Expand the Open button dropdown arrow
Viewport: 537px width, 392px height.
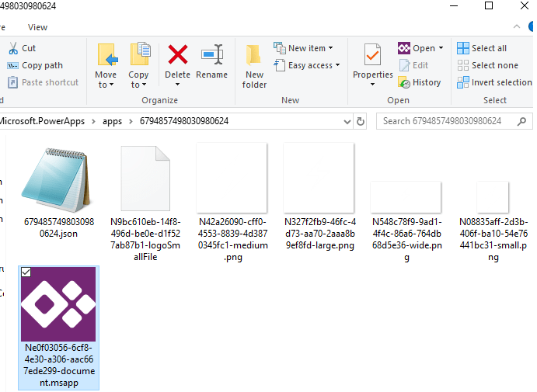point(441,48)
